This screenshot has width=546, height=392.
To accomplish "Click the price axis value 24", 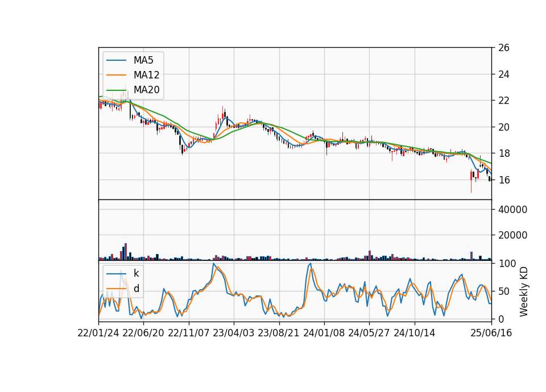I will [x=503, y=74].
